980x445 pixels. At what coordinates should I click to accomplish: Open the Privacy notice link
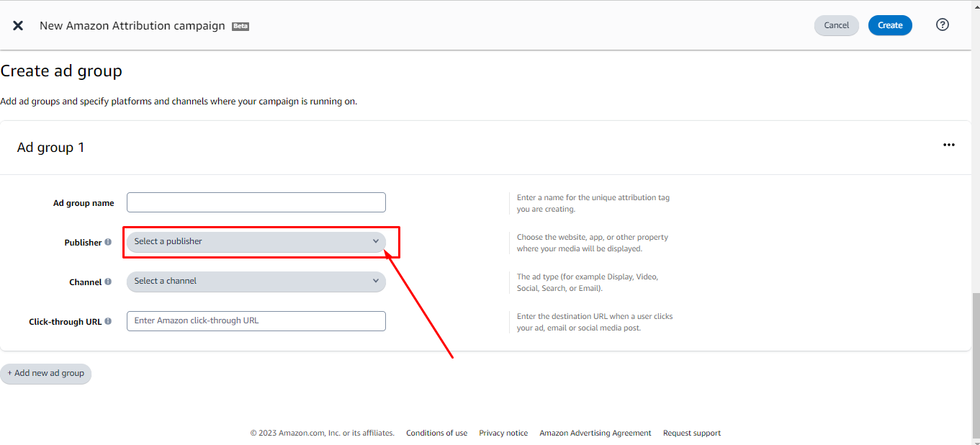click(x=503, y=433)
